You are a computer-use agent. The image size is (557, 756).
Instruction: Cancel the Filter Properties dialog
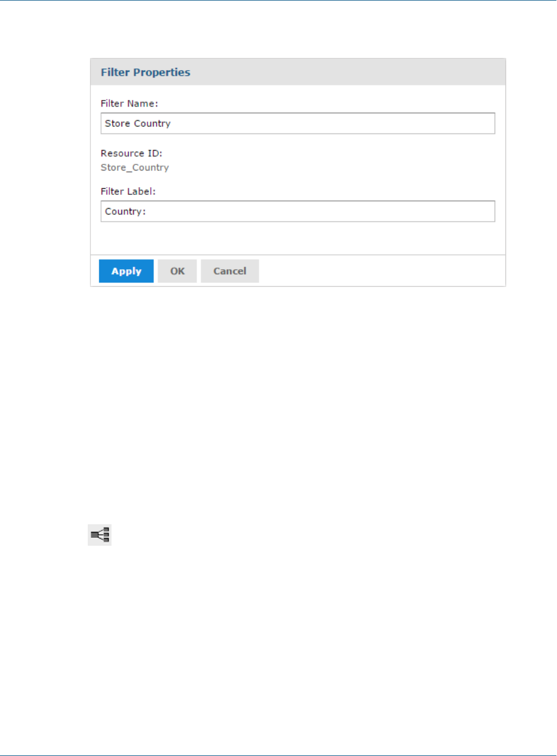(x=230, y=271)
